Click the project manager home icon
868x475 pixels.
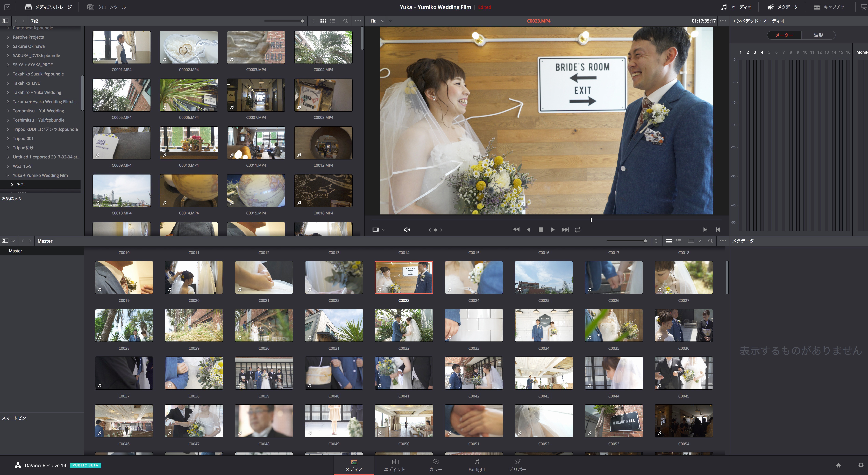838,465
